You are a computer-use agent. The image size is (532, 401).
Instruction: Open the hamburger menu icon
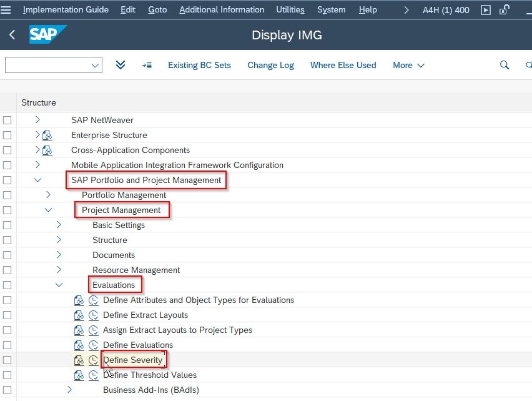(x=6, y=9)
